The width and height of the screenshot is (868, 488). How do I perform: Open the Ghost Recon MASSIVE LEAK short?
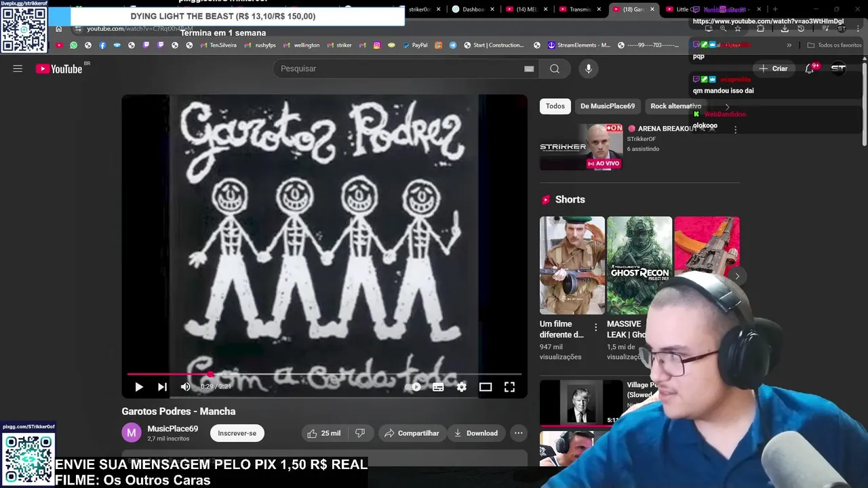click(x=639, y=265)
